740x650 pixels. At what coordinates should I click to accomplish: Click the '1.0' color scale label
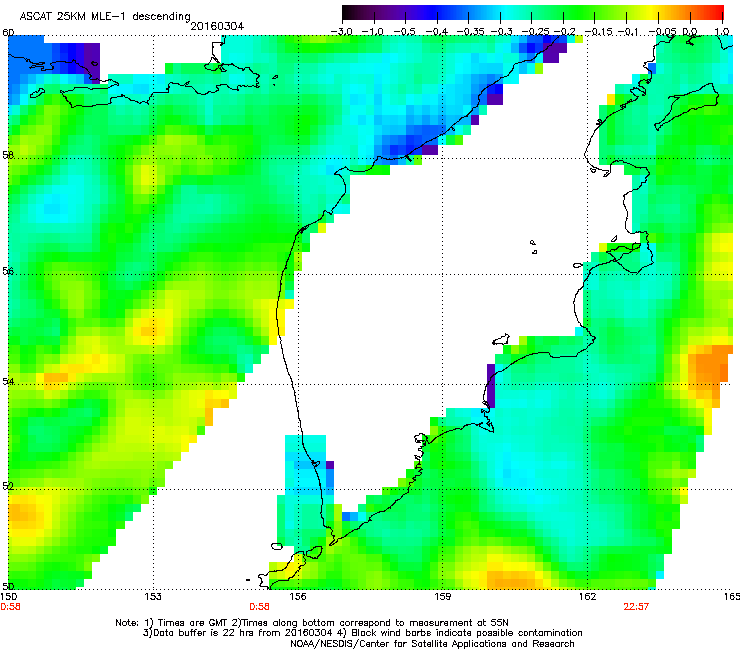[721, 31]
